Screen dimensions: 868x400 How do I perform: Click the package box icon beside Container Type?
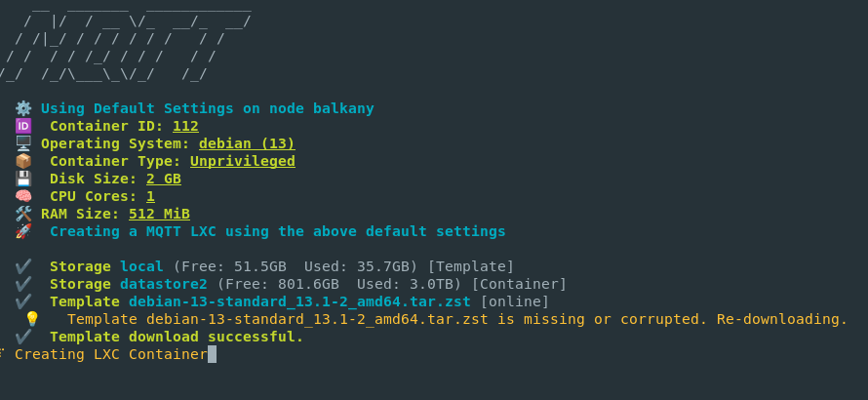(x=23, y=161)
